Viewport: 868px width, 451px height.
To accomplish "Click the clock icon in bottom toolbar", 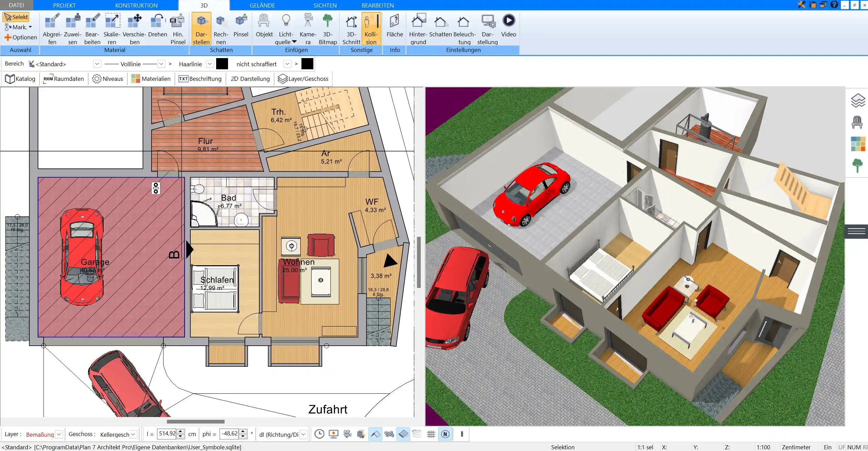I will coord(319,434).
